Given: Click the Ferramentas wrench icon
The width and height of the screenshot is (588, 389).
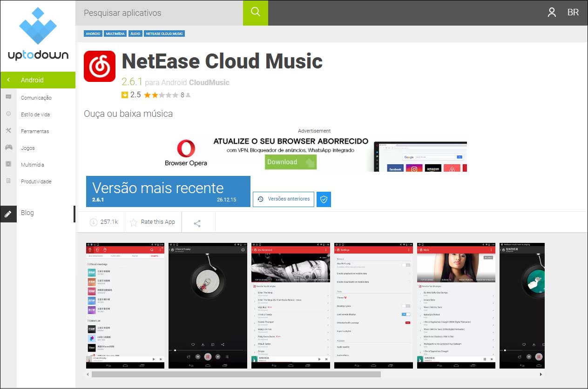Looking at the screenshot, I should 8,131.
